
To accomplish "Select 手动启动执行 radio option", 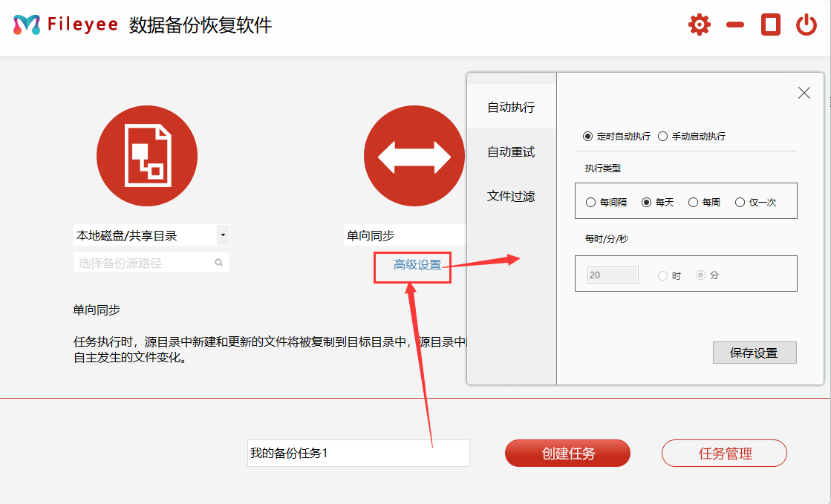I will point(663,137).
